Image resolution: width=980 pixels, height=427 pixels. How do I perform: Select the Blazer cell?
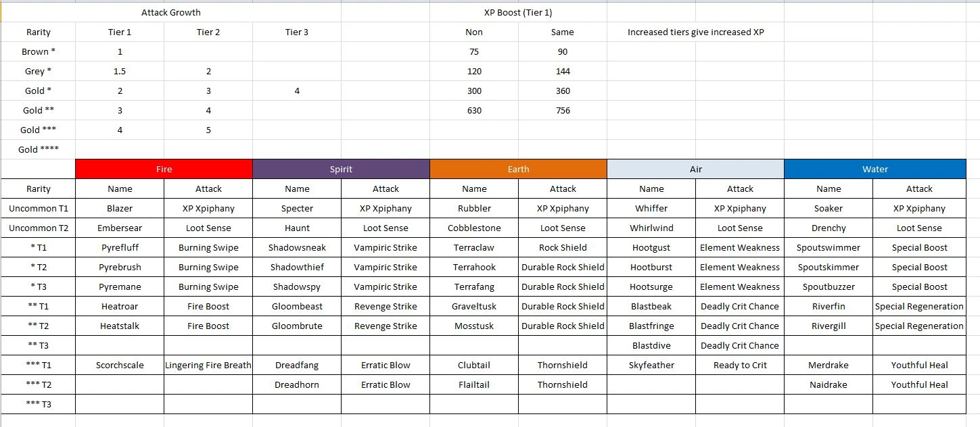120,209
